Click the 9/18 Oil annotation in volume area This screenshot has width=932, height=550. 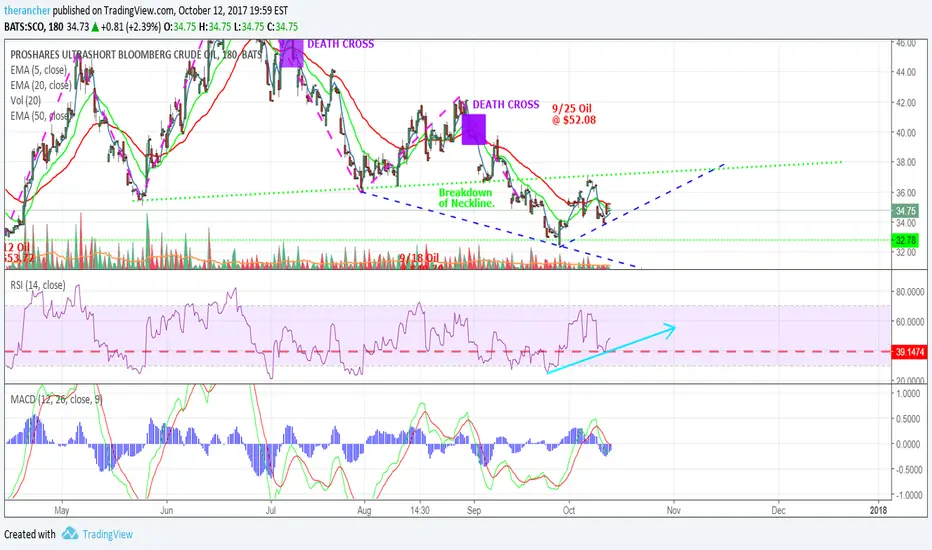(419, 257)
